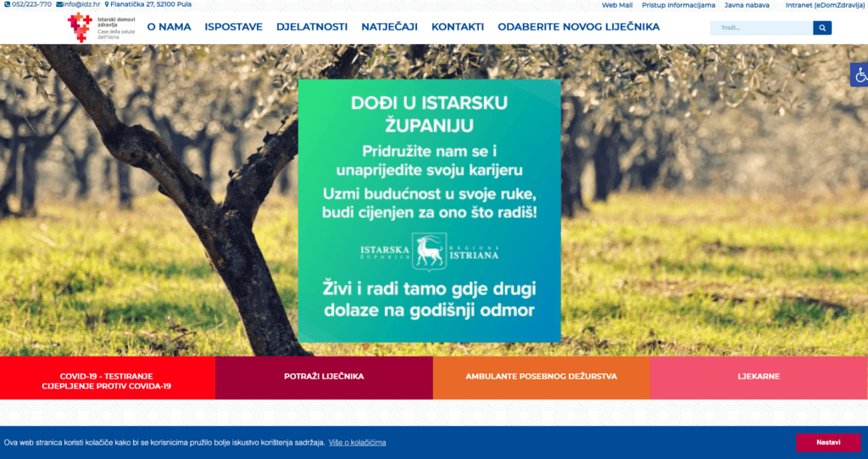
Task: Open Javna nabava link
Action: click(747, 5)
